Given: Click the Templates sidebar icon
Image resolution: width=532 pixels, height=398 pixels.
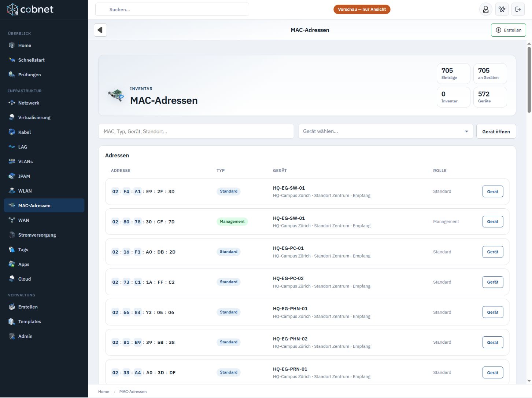Looking at the screenshot, I should tap(12, 322).
